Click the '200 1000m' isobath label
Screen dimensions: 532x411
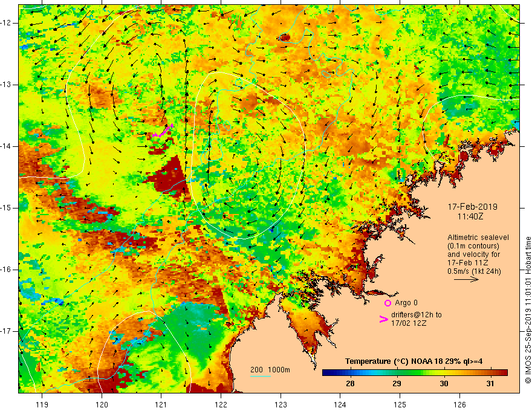click(270, 370)
